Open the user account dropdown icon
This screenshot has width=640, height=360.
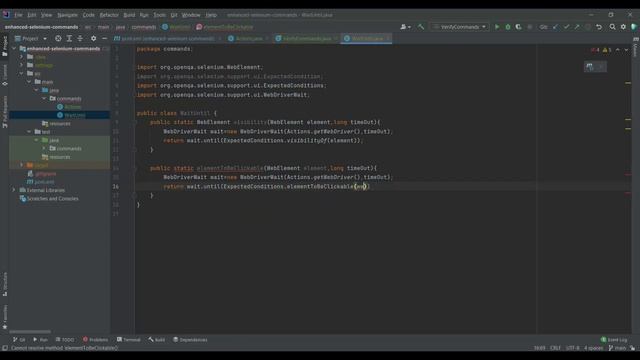405,27
